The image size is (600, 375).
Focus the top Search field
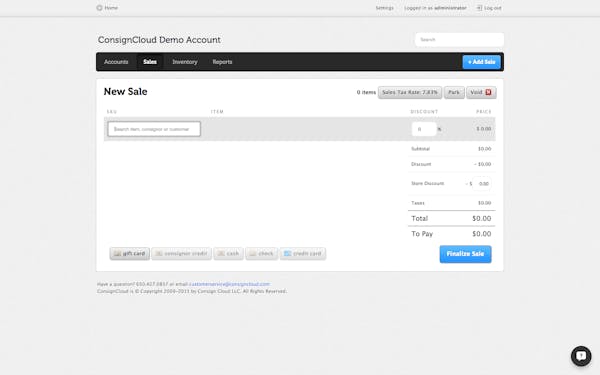pyautogui.click(x=459, y=39)
